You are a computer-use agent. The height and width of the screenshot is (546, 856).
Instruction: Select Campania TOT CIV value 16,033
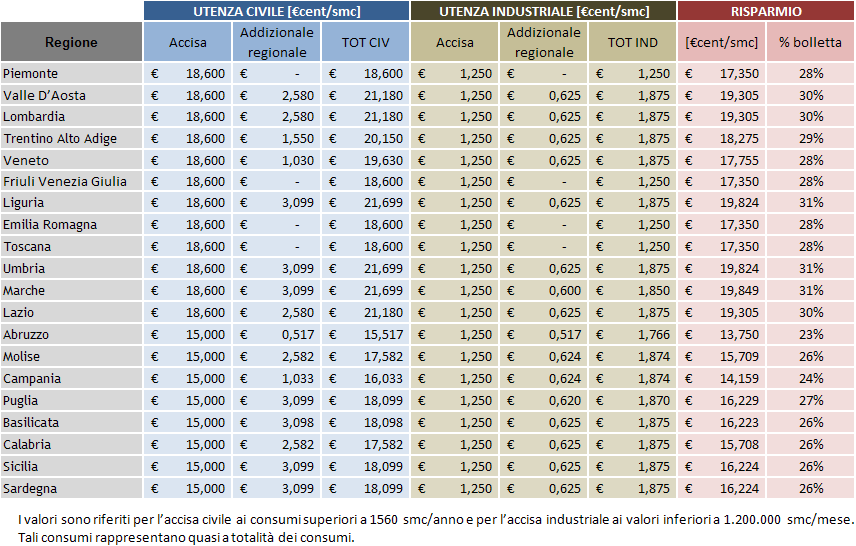pos(383,378)
